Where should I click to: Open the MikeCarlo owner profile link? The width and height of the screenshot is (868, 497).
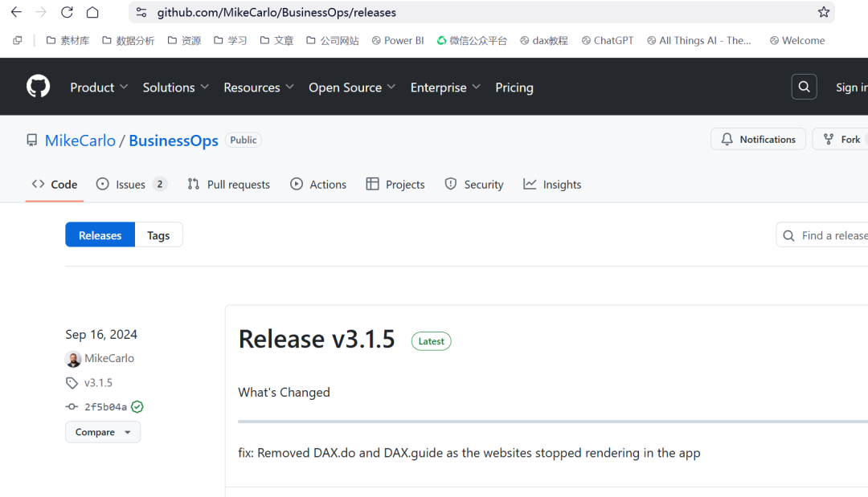[80, 141]
